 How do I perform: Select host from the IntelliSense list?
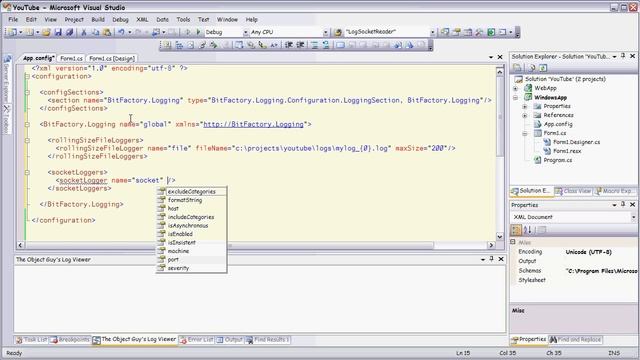click(x=173, y=209)
